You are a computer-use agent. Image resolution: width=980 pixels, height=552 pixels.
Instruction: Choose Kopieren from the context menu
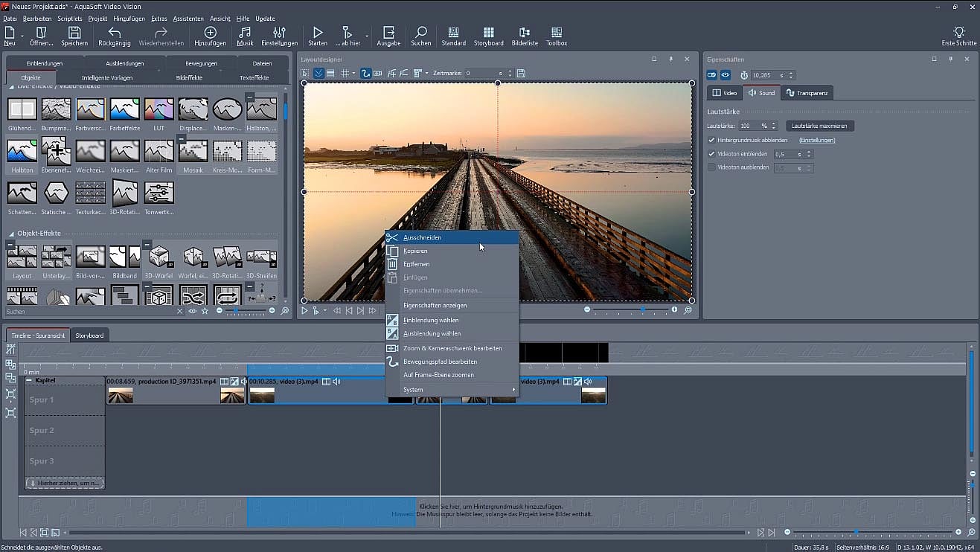pos(415,251)
